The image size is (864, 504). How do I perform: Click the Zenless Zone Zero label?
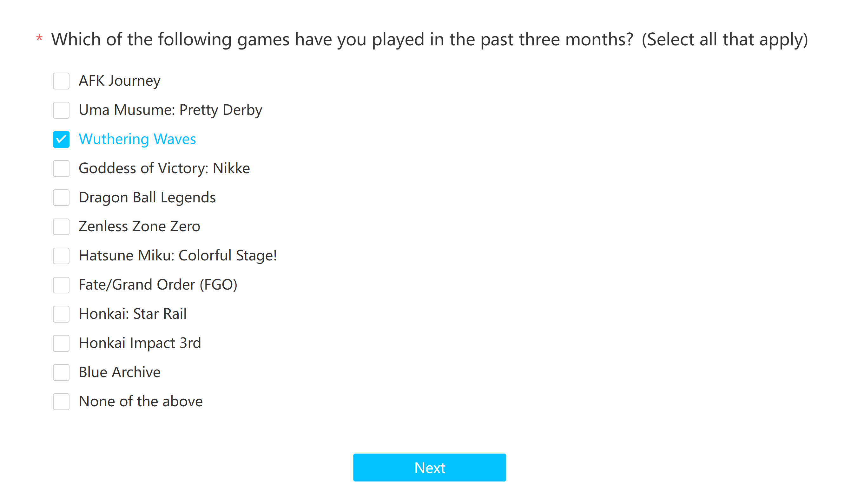139,226
